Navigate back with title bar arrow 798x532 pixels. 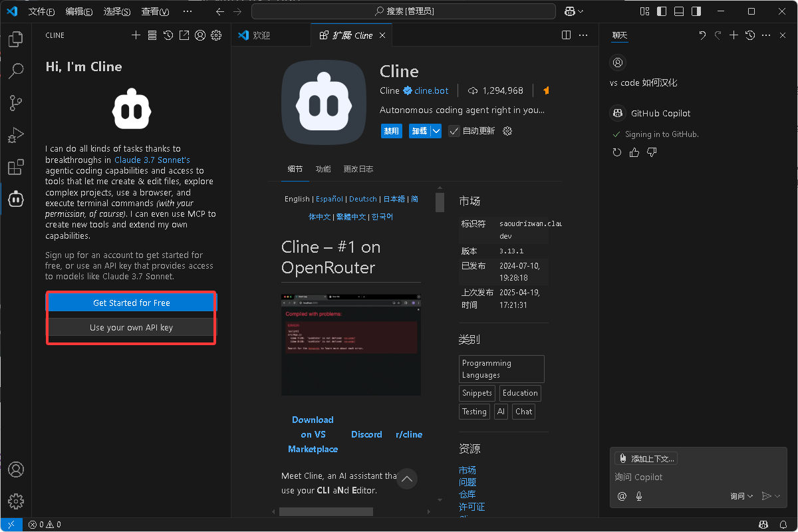(x=220, y=11)
